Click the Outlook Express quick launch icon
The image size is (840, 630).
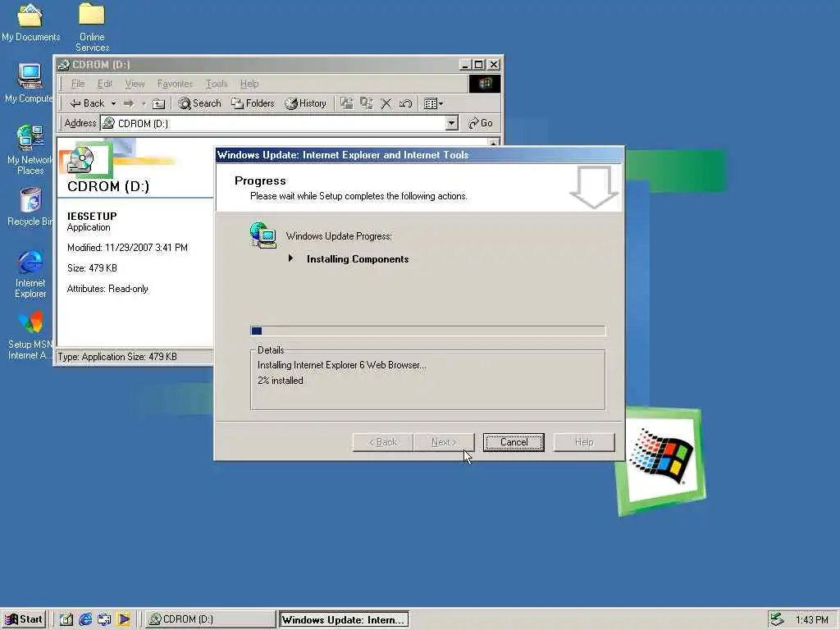104,619
